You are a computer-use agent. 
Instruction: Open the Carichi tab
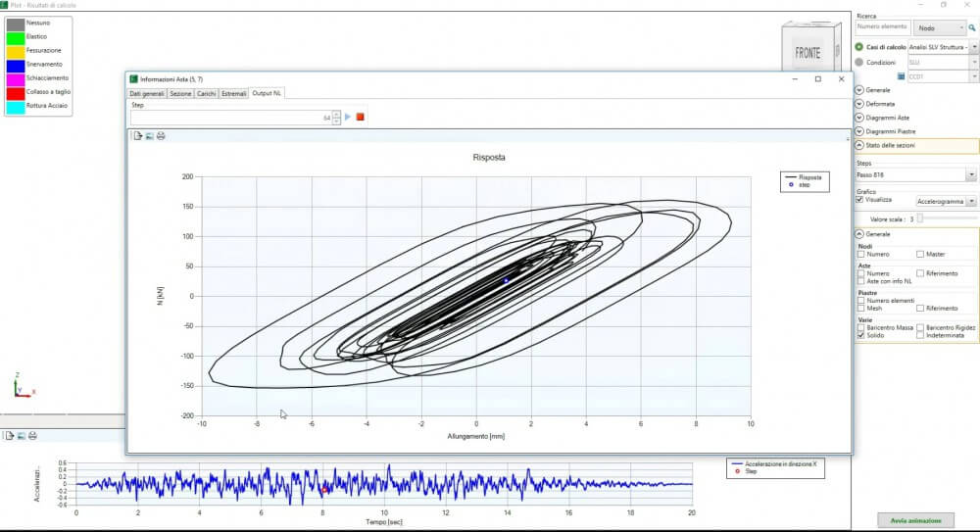pos(206,94)
